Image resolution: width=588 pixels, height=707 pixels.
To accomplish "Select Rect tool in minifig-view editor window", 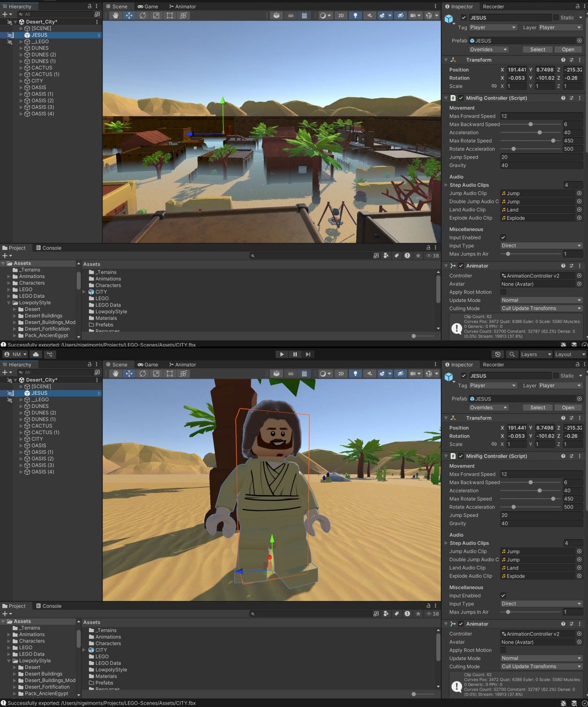I will (170, 373).
